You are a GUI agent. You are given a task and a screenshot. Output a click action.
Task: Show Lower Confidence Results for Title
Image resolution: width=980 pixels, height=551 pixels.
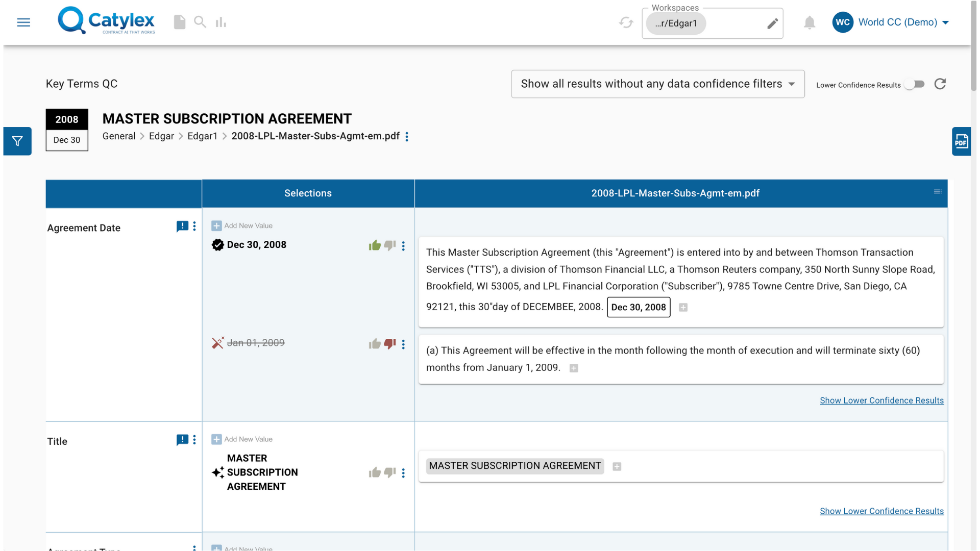click(x=881, y=511)
